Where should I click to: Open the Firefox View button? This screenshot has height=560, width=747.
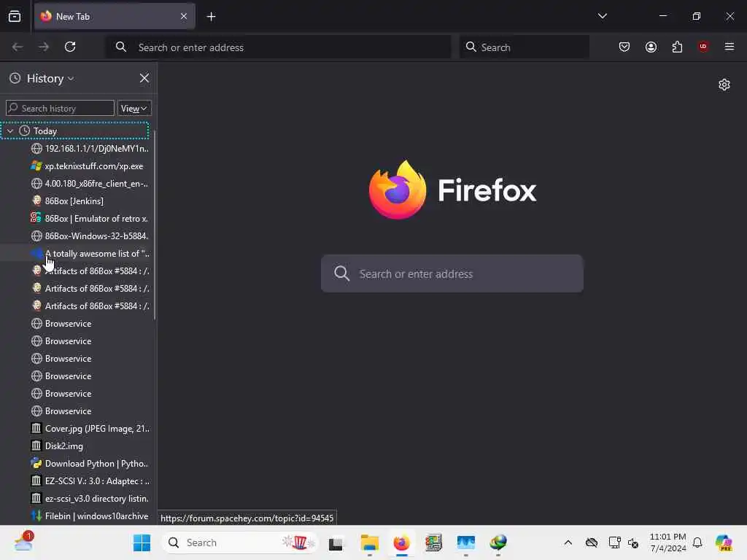pyautogui.click(x=15, y=16)
